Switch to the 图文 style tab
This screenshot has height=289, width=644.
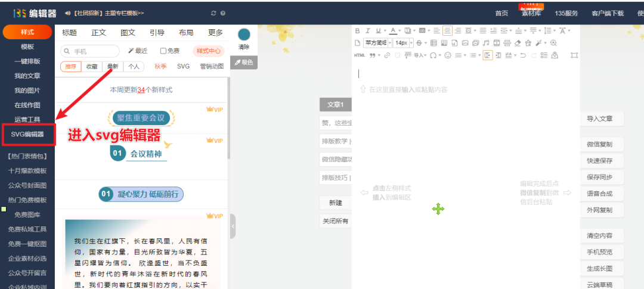(x=128, y=33)
